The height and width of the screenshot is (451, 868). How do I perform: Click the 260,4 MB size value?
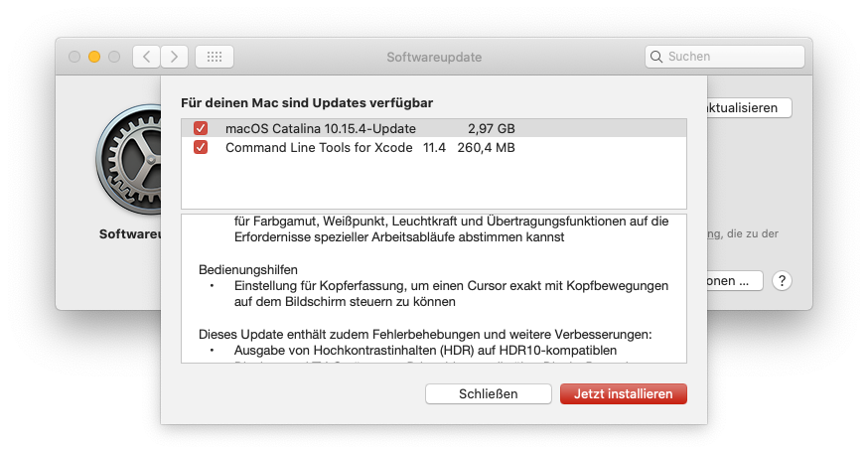tap(486, 147)
